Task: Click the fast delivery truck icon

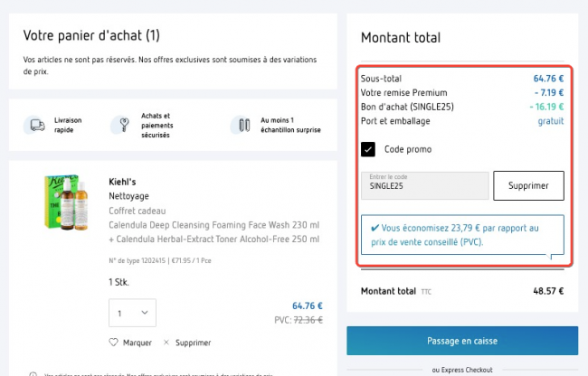Action: (x=37, y=125)
